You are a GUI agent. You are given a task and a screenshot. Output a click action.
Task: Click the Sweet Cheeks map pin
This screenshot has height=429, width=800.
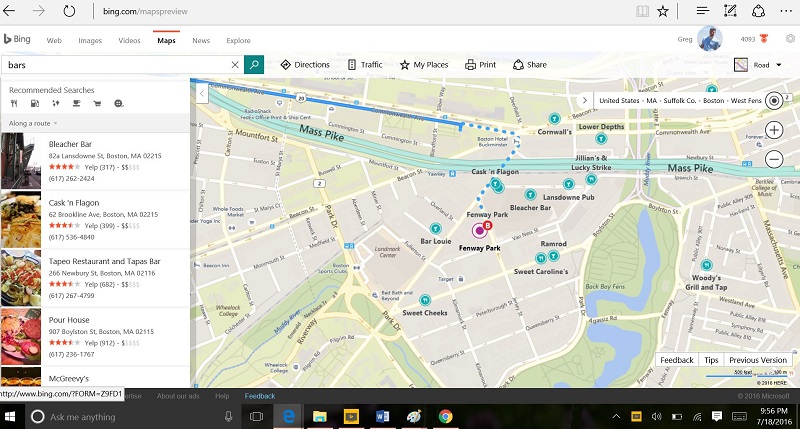pyautogui.click(x=425, y=300)
